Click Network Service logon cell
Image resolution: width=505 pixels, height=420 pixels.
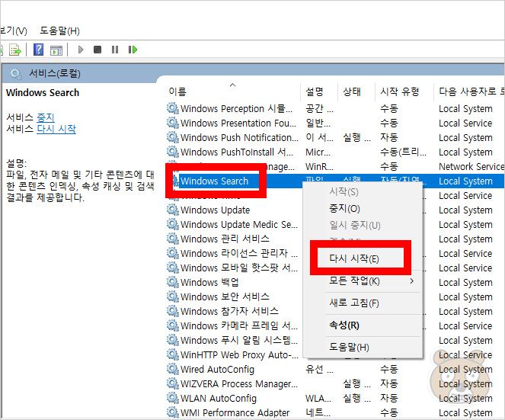pyautogui.click(x=471, y=167)
